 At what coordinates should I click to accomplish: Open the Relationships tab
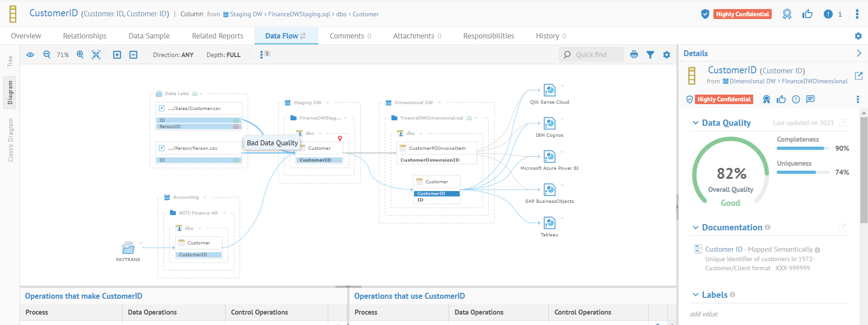click(85, 36)
